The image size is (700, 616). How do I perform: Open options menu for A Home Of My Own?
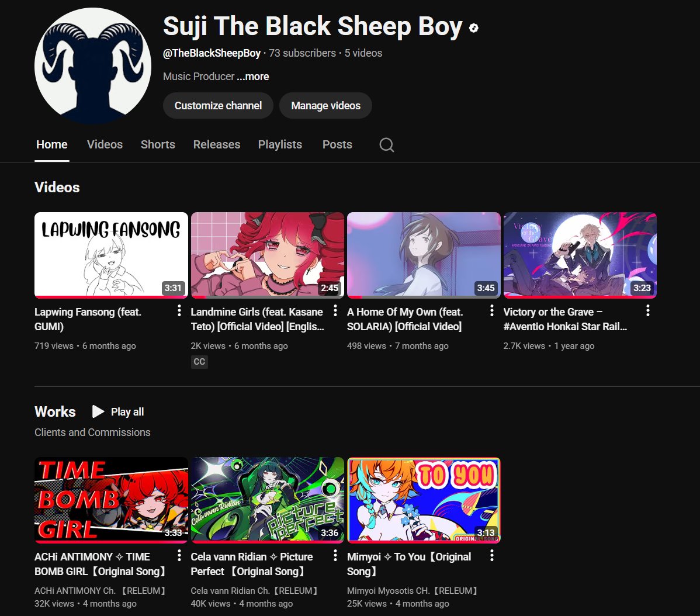click(x=491, y=311)
